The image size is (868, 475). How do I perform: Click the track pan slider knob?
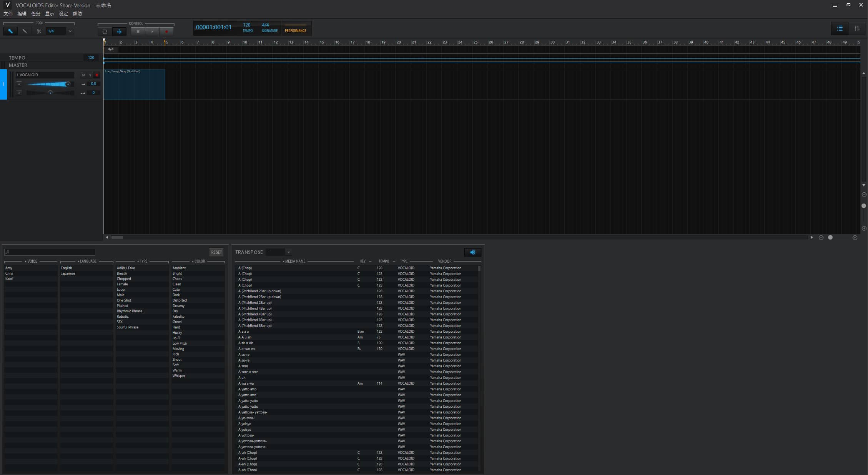[x=50, y=93]
